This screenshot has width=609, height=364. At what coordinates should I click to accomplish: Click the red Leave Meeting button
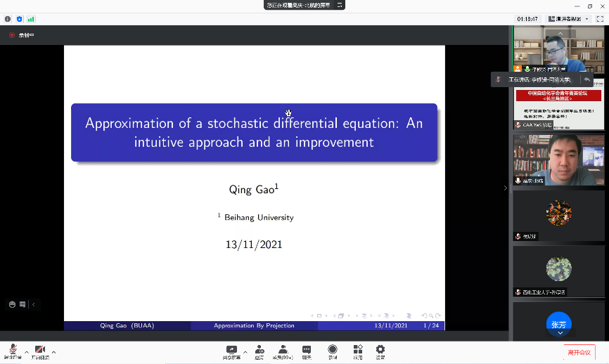tap(579, 352)
